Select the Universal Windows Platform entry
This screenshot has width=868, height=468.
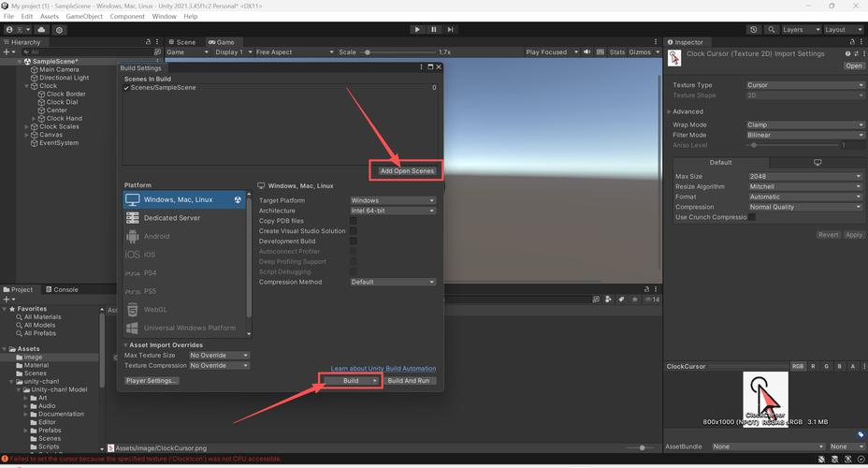tap(185, 328)
